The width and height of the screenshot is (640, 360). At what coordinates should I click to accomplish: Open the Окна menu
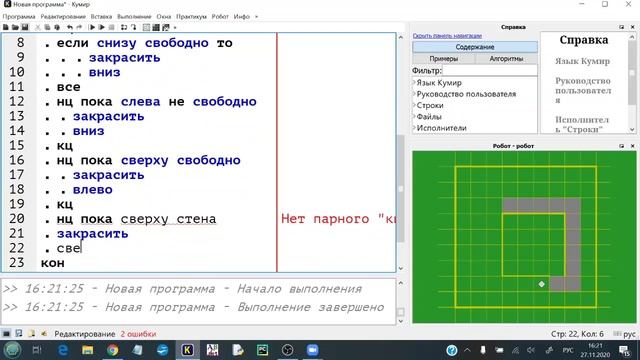(x=164, y=17)
